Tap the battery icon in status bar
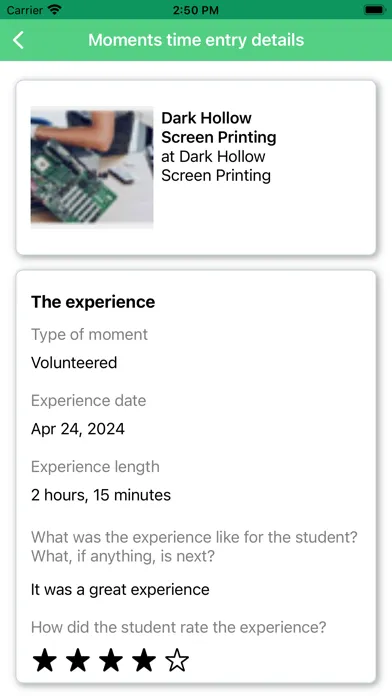392x696 pixels. pyautogui.click(x=374, y=9)
